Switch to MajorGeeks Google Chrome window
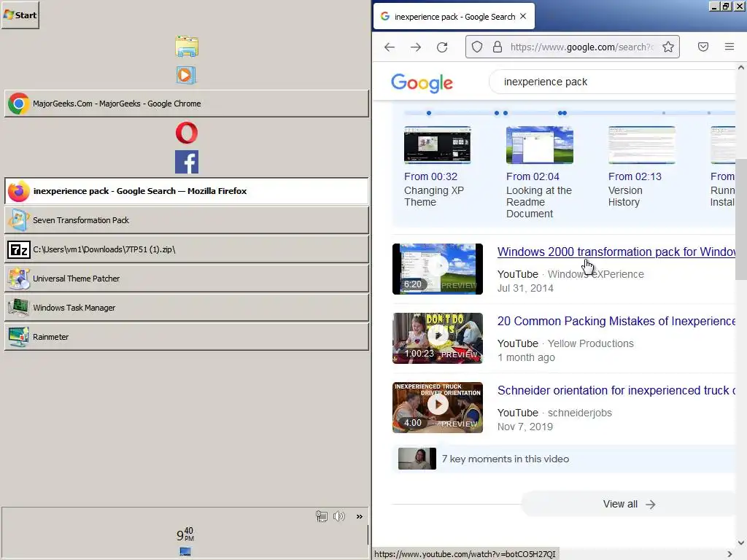 [187, 104]
